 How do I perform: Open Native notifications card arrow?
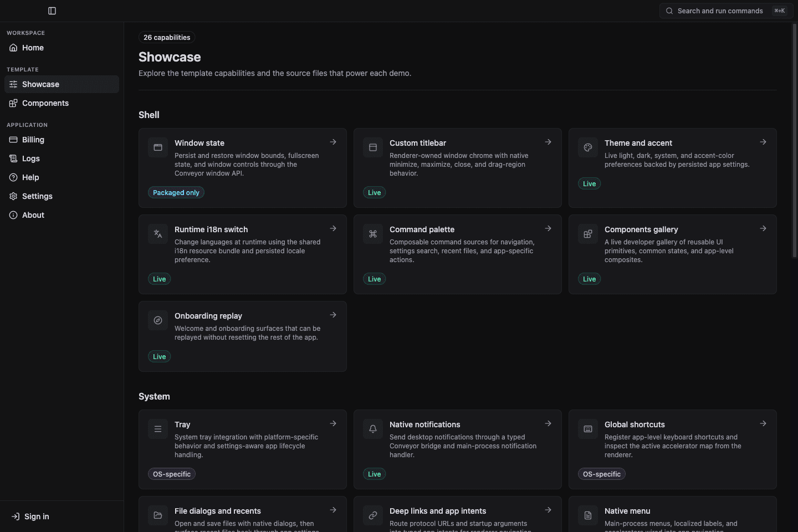(x=548, y=423)
